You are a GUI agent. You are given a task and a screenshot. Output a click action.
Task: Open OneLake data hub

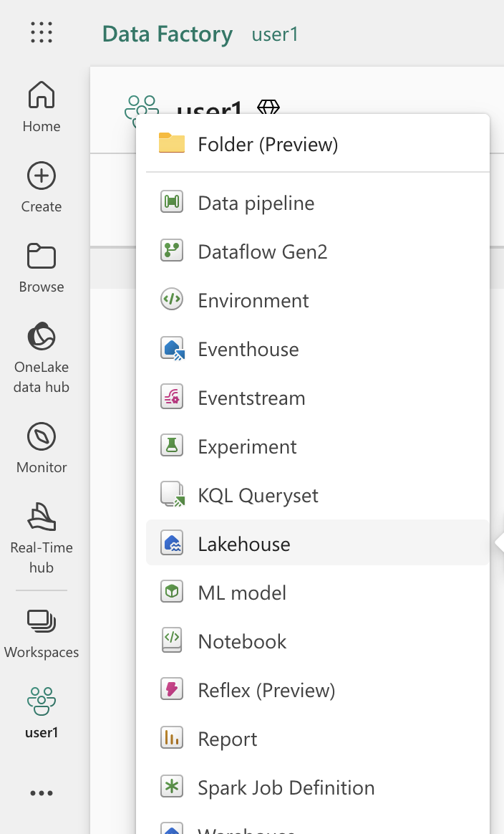point(42,358)
